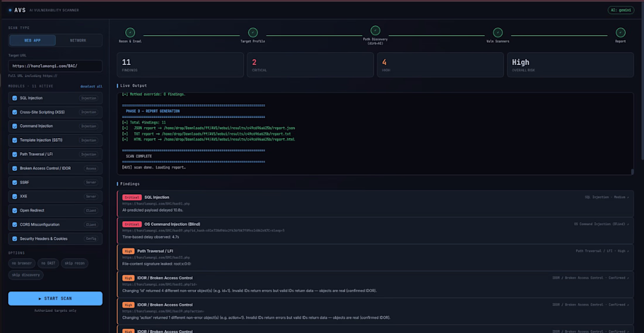Screen dimensions: 644x333
Task: Enable the no OAST option
Action: point(48,263)
